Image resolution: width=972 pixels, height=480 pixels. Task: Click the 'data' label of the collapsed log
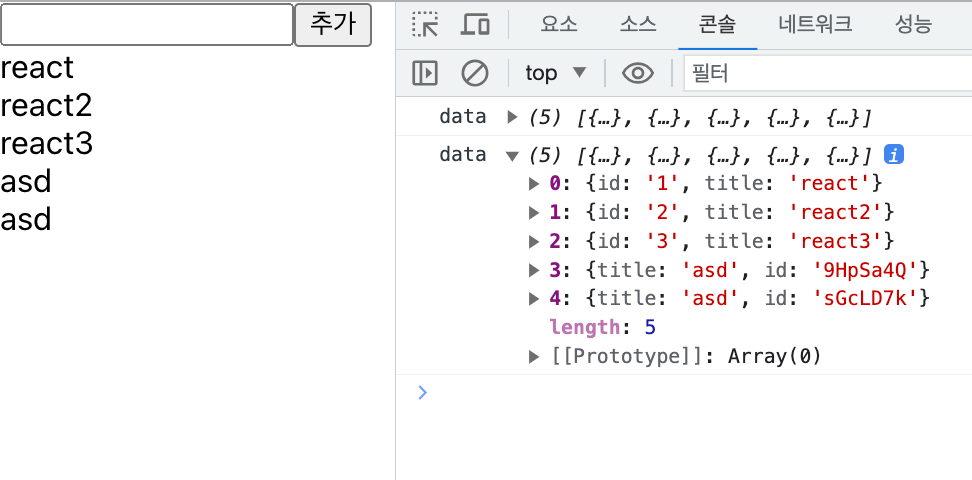click(x=462, y=117)
